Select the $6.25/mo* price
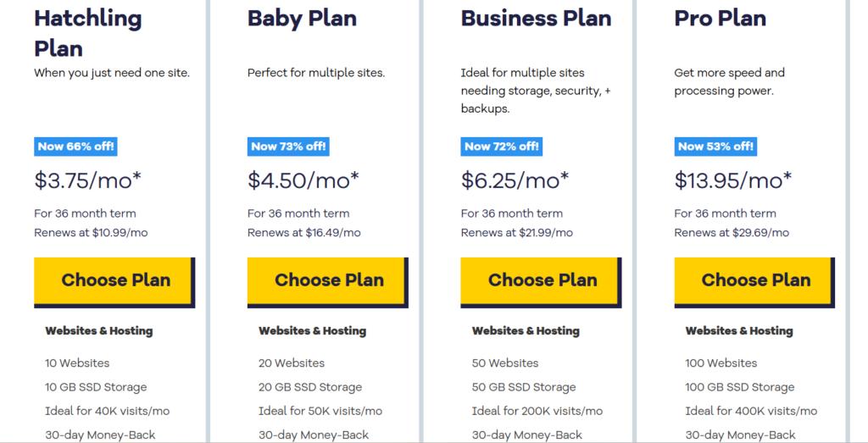868x443 pixels. click(515, 180)
